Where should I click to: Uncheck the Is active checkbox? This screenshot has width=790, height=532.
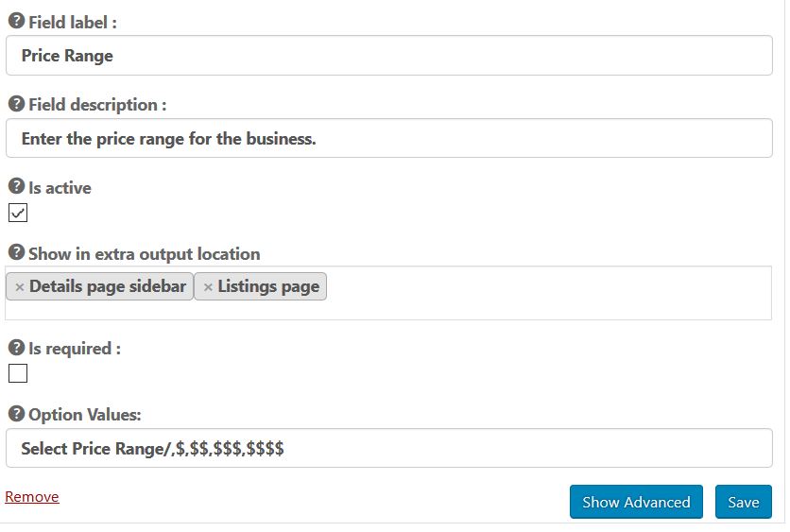point(18,213)
